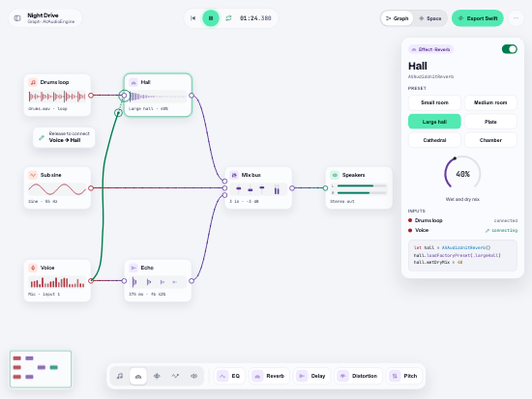Click the Release to connect tooltip

[64, 137]
